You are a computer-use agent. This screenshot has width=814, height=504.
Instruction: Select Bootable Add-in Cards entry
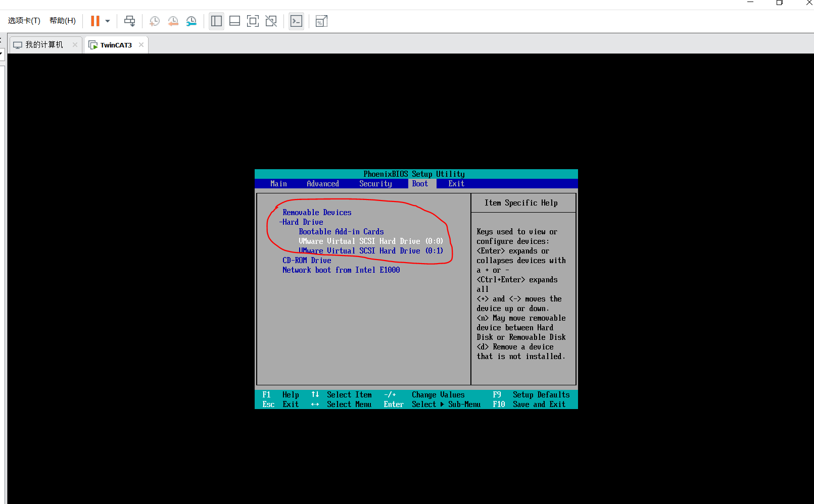pyautogui.click(x=341, y=232)
